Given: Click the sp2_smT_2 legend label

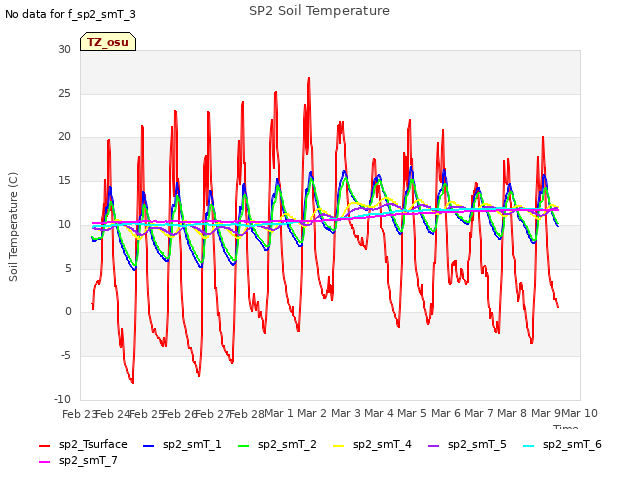Looking at the screenshot, I should click(287, 444).
